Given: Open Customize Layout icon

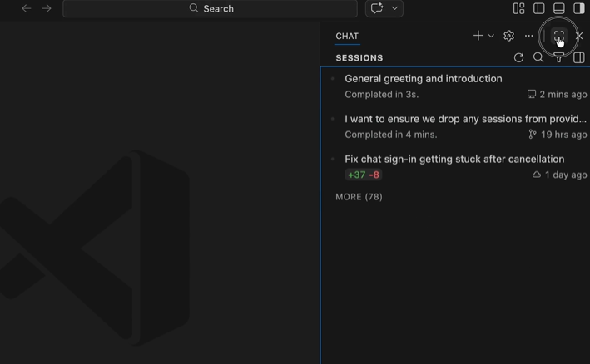Looking at the screenshot, I should point(519,8).
